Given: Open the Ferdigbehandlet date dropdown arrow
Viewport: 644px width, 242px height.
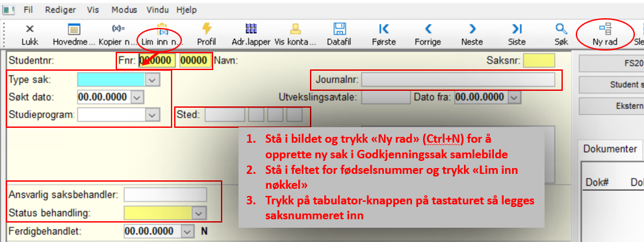Looking at the screenshot, I should coord(187,232).
